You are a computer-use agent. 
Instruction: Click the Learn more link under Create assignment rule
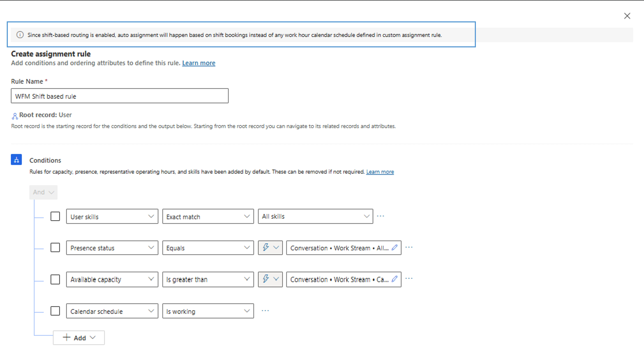point(199,63)
